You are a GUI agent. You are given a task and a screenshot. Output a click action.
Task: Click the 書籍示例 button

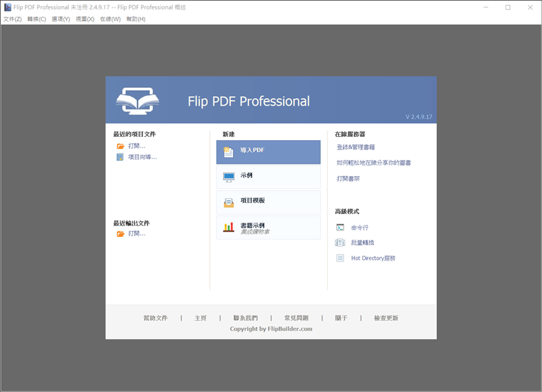coord(268,227)
